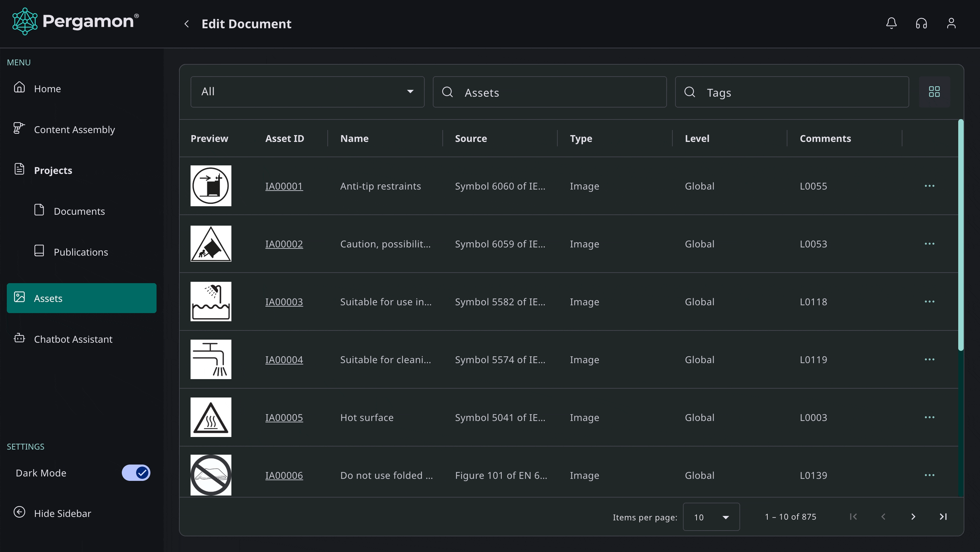
Task: Open Hot surface thumbnail
Action: click(211, 417)
